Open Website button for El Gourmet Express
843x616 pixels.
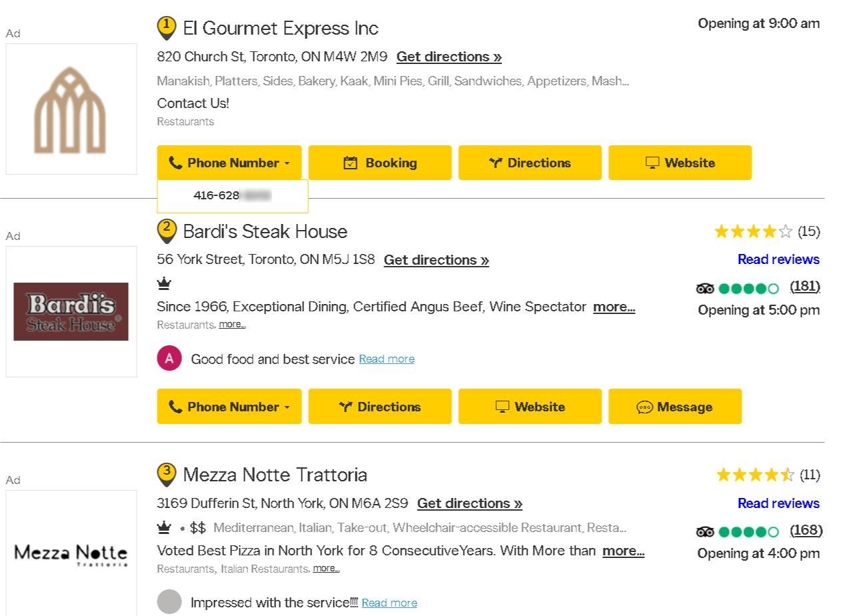(x=680, y=163)
